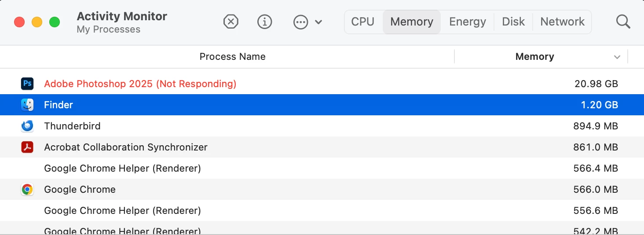
Task: Click the More options ellipsis icon
Action: point(300,22)
